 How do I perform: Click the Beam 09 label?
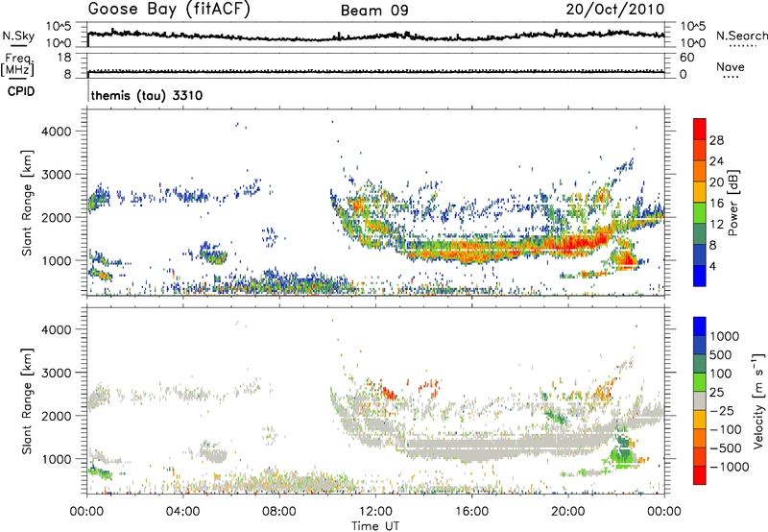point(374,11)
